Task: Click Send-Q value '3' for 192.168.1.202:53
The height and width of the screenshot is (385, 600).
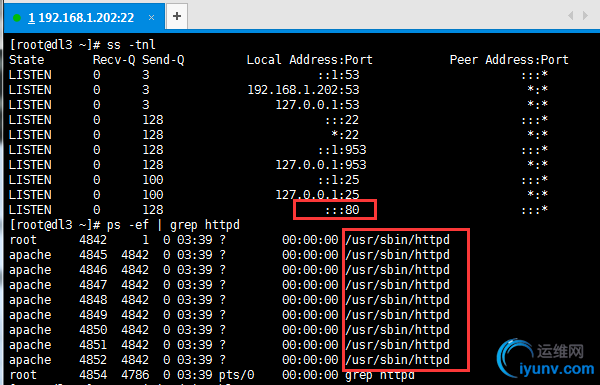Action: (x=146, y=90)
